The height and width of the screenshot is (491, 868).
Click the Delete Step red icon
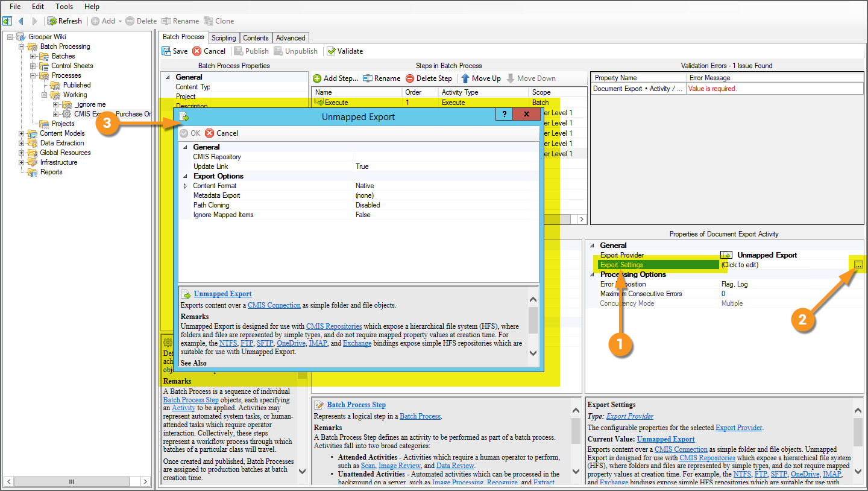(x=410, y=78)
